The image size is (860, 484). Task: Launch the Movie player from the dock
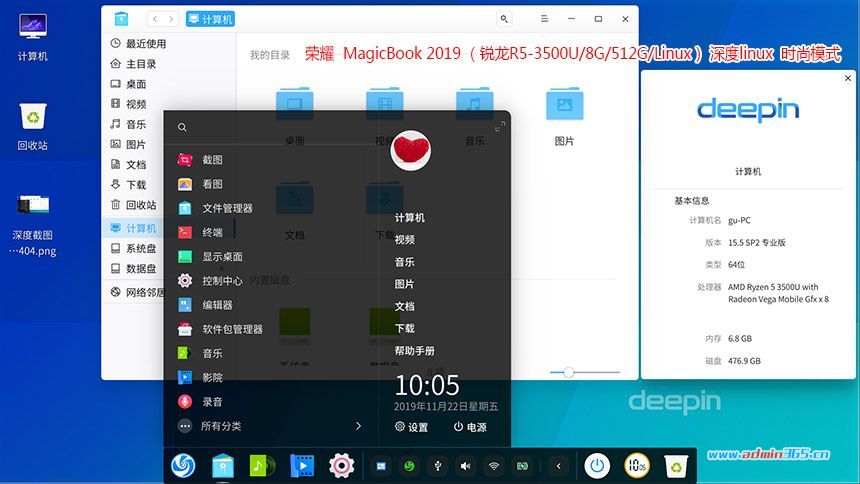(x=302, y=466)
